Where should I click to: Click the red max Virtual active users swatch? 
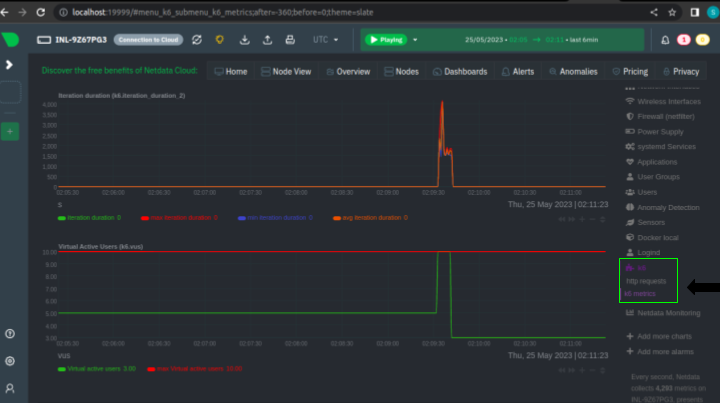[151, 369]
